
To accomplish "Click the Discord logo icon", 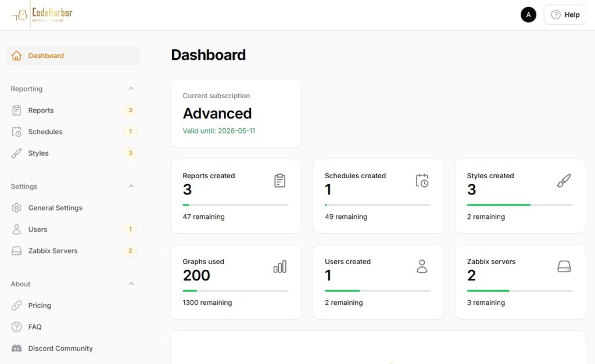I will click(16, 348).
